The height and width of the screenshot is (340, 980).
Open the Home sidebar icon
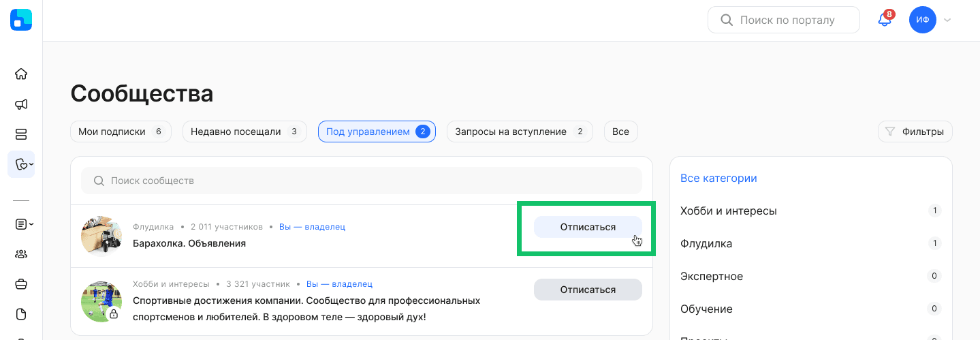tap(21, 74)
